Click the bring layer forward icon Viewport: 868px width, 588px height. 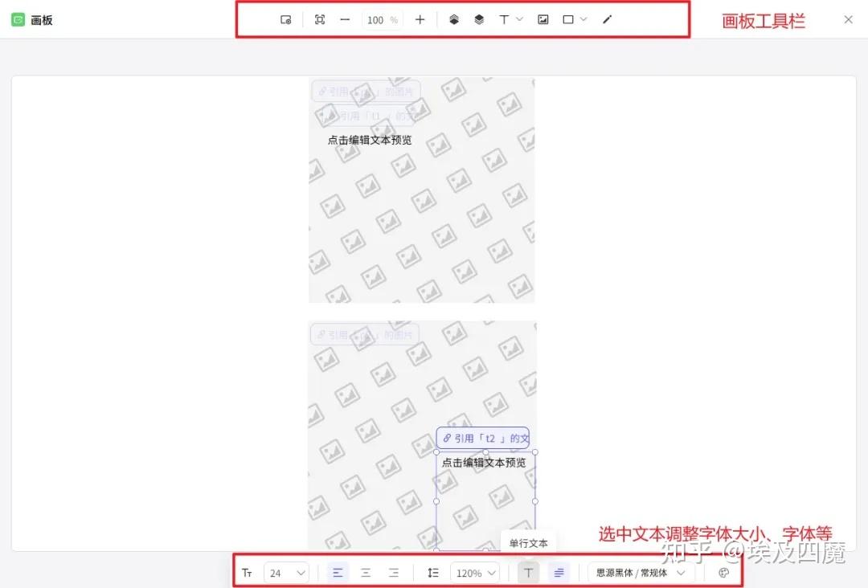click(454, 20)
